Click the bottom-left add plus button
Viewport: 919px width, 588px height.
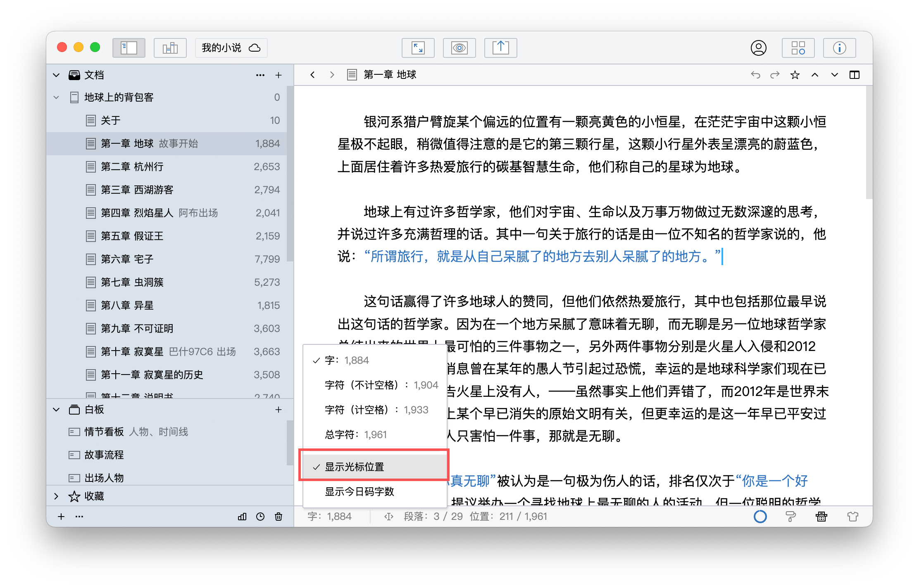point(61,517)
